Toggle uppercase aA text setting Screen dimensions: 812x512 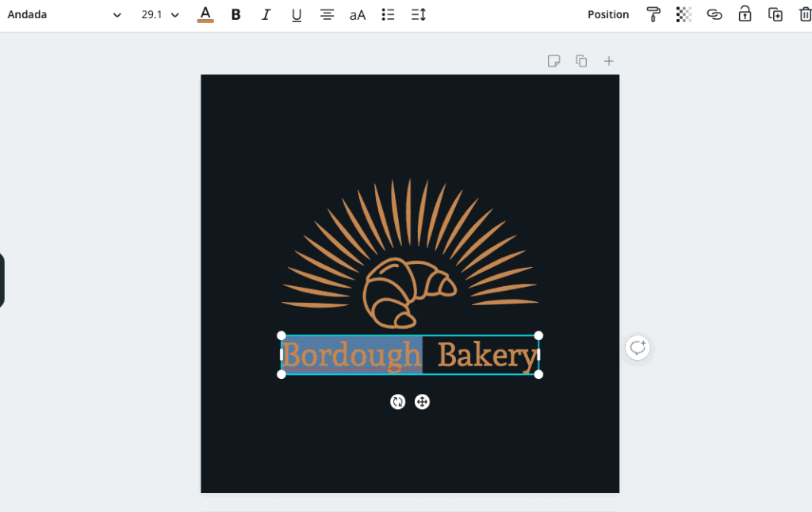pos(358,15)
